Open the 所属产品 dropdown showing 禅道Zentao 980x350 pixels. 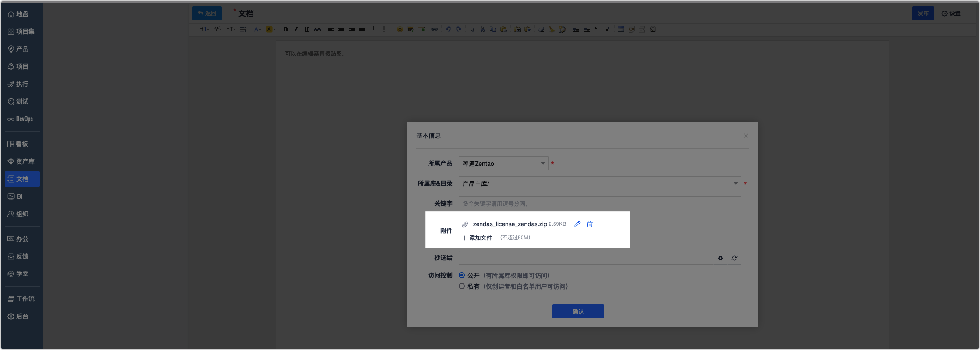tap(503, 163)
